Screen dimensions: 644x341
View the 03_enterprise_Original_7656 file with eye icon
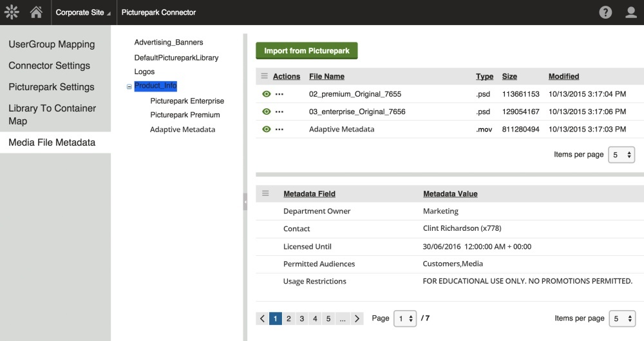[x=266, y=112]
